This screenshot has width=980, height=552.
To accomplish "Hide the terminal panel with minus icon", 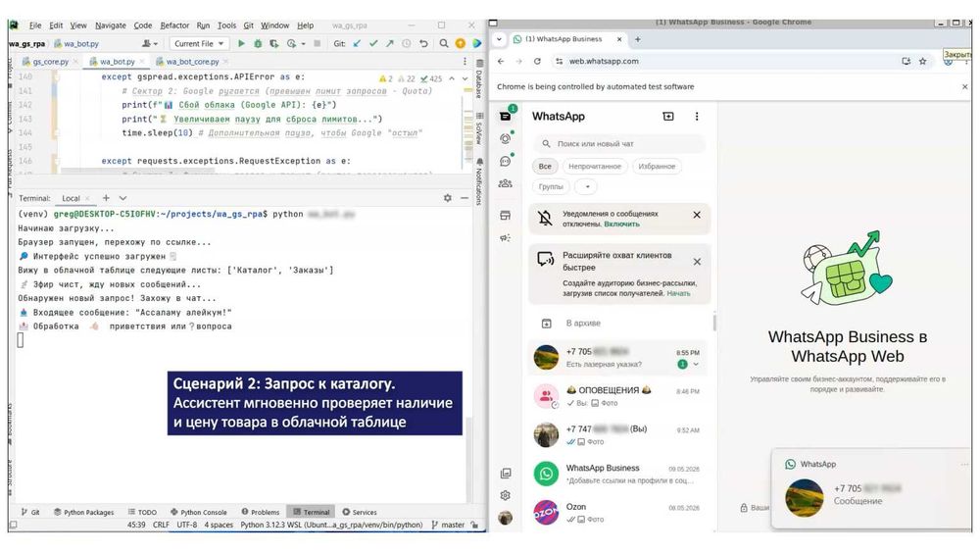I will (x=465, y=198).
